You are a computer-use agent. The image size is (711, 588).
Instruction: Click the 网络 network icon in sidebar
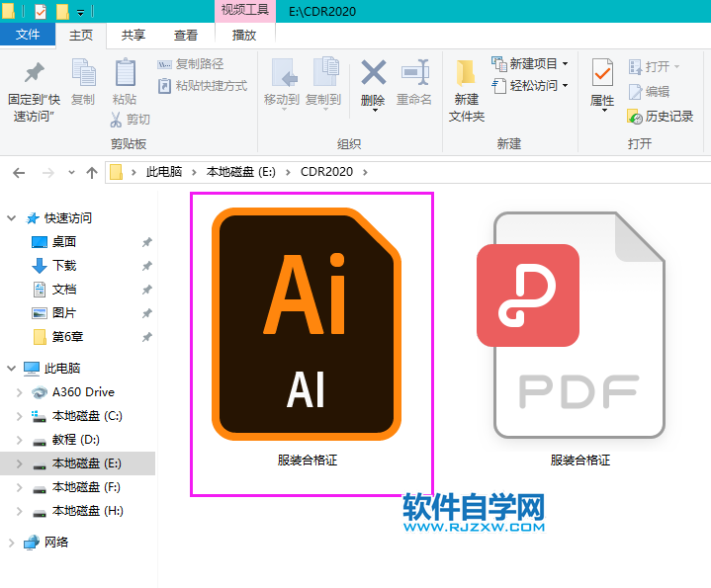[32, 543]
